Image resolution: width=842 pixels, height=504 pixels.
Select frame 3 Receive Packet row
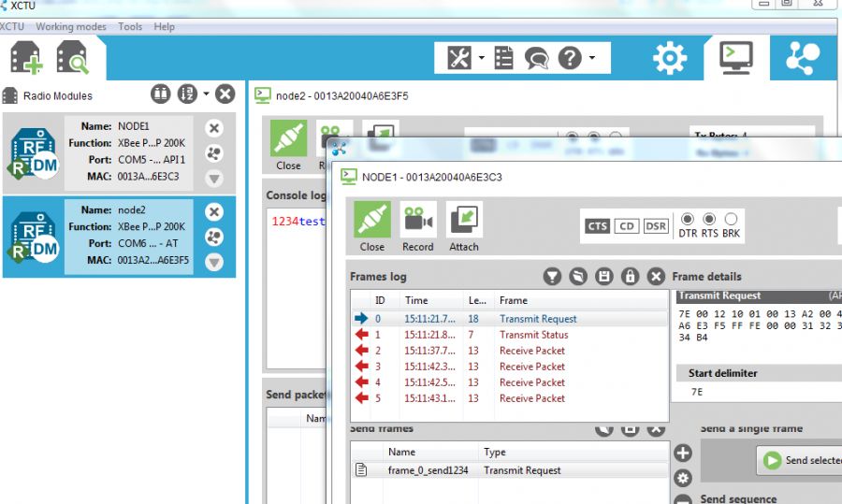pyautogui.click(x=510, y=367)
